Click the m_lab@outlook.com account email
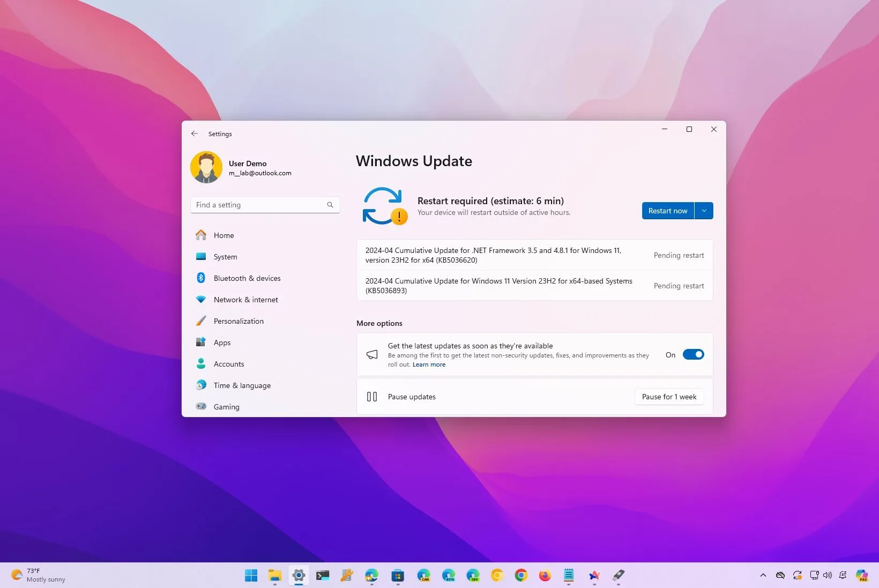 tap(260, 173)
